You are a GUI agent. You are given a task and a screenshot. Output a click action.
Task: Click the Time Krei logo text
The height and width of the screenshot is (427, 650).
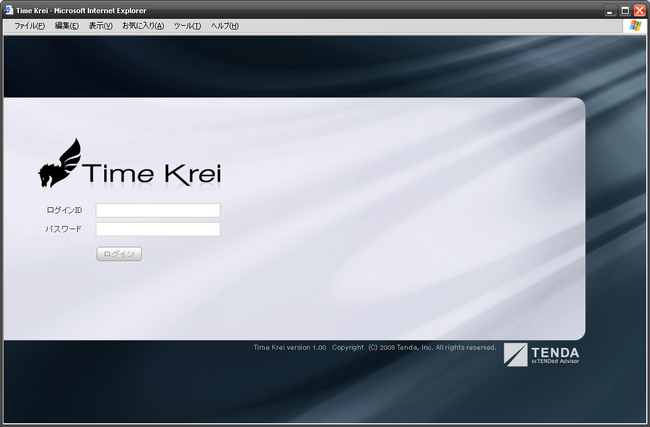(153, 173)
